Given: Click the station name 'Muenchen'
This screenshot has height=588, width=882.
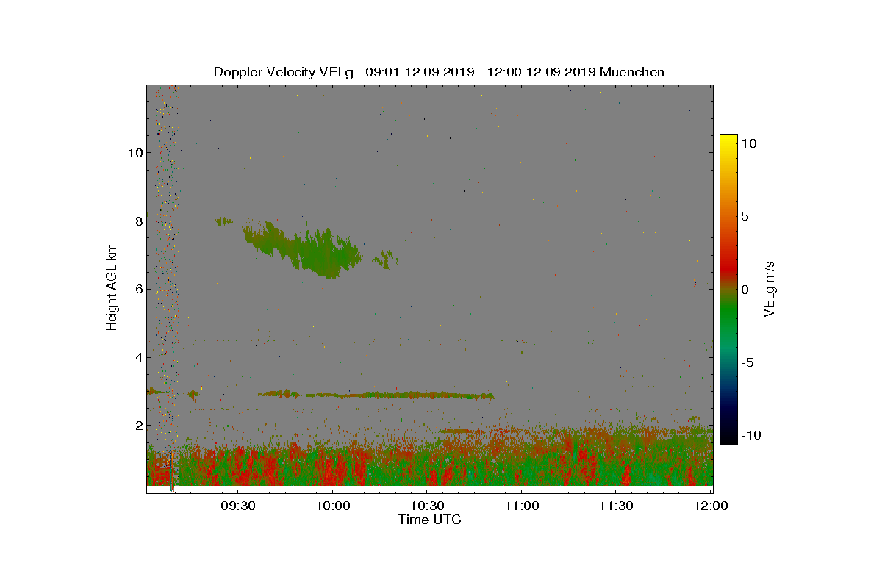Looking at the screenshot, I should pos(632,72).
